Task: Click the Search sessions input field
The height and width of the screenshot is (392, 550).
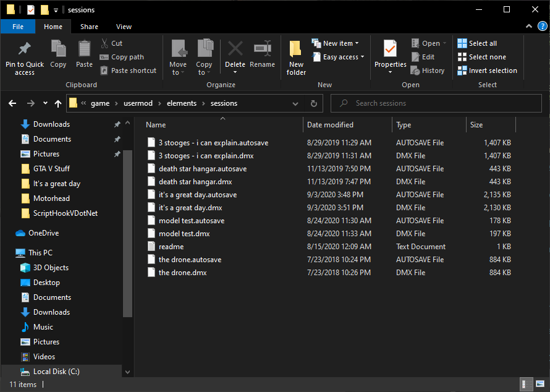Action: coord(436,103)
